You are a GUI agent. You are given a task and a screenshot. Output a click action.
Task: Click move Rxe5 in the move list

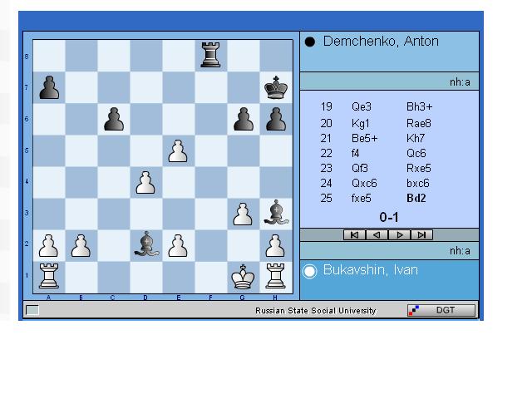click(x=419, y=168)
